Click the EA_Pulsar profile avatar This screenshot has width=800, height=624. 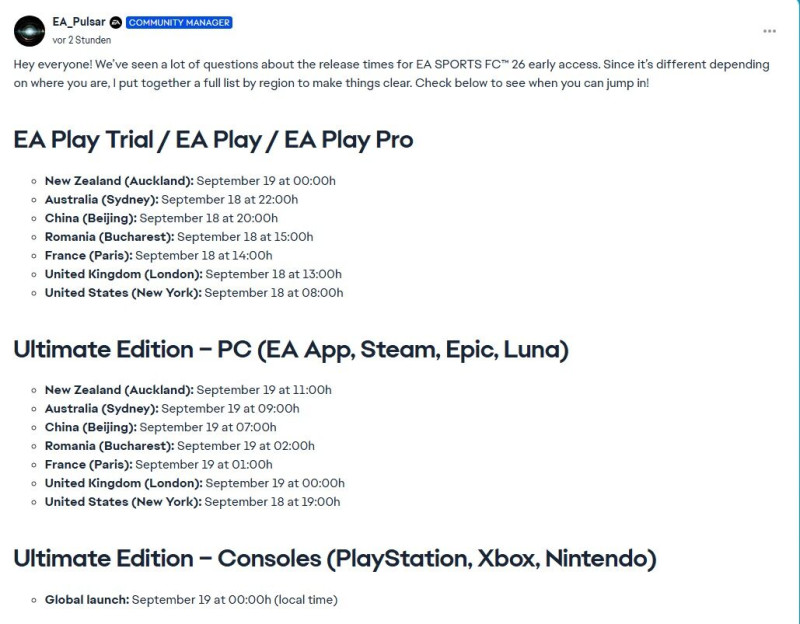29,31
